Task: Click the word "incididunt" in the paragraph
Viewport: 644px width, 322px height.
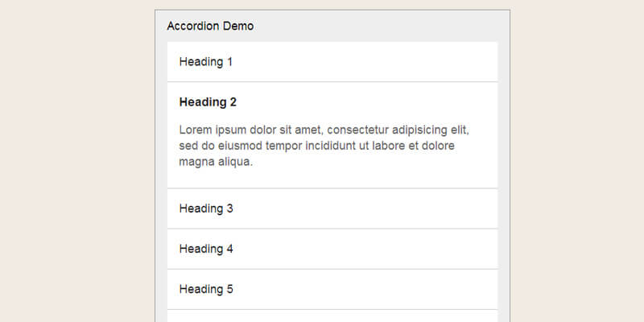Action: [348, 146]
